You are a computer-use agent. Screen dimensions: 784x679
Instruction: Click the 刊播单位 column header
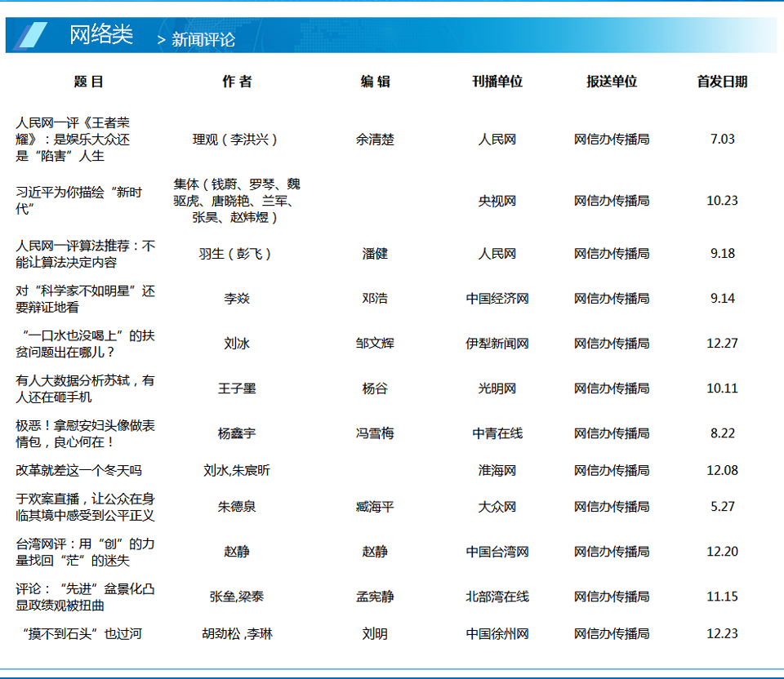point(497,82)
